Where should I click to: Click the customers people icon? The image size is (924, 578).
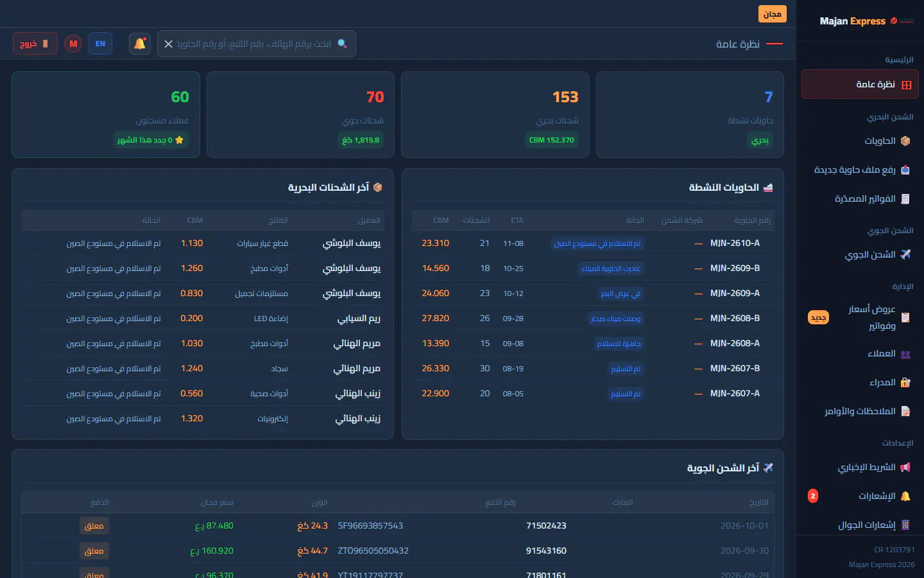coord(905,354)
